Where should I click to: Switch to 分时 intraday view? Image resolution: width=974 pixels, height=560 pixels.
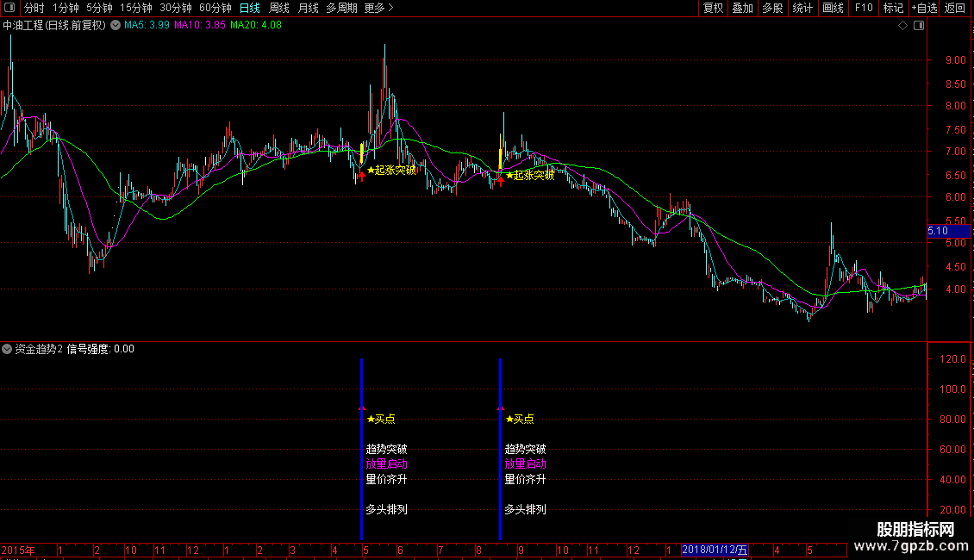pos(34,8)
